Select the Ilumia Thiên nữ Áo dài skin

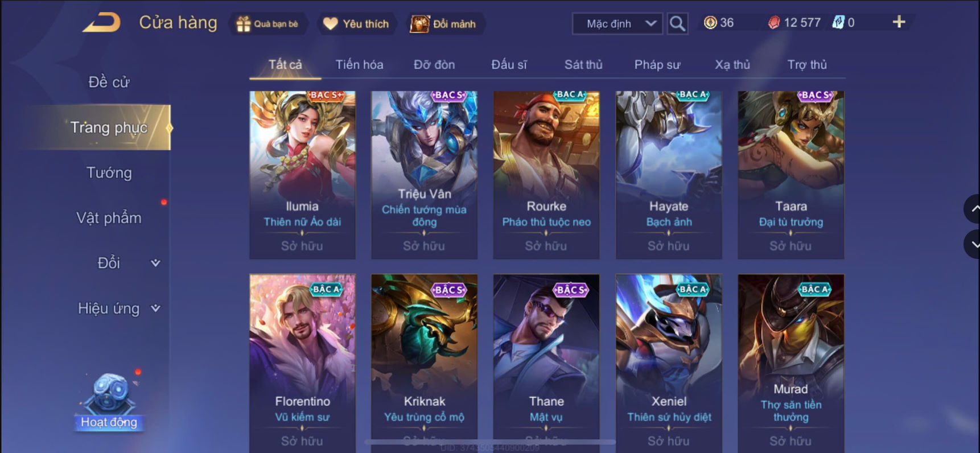302,175
